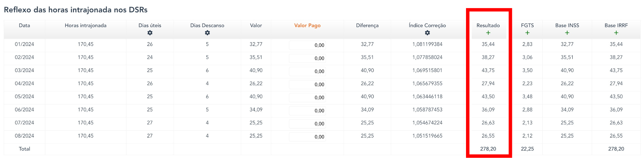Screen dimensions: 644x158
Task: Click the plus icon under Resultado
Action: pyautogui.click(x=488, y=33)
